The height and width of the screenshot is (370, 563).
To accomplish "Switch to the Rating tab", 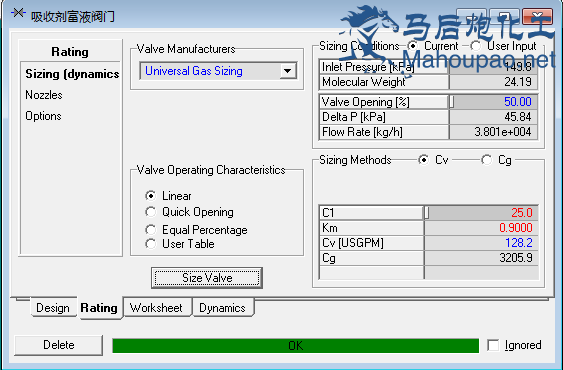I will tap(99, 308).
